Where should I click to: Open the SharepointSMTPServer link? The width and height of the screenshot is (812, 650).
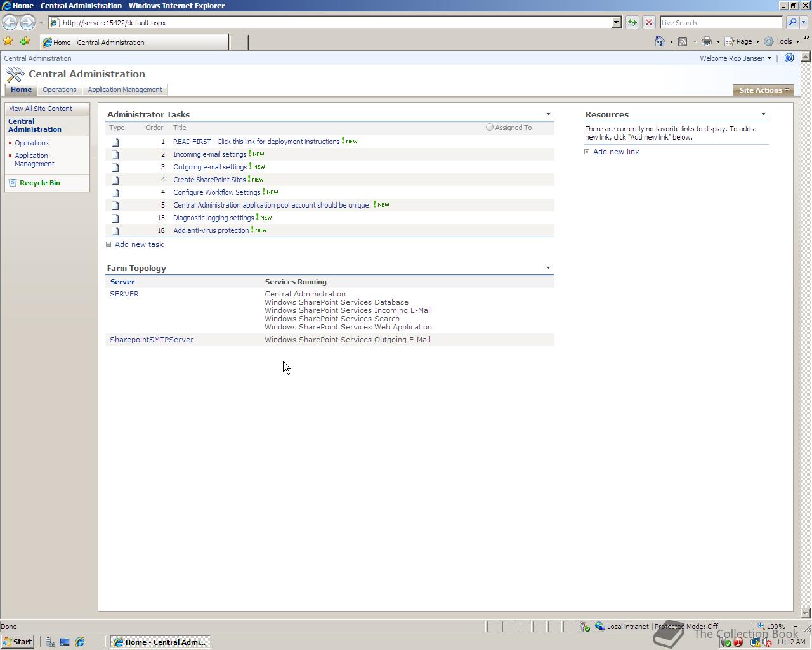152,340
